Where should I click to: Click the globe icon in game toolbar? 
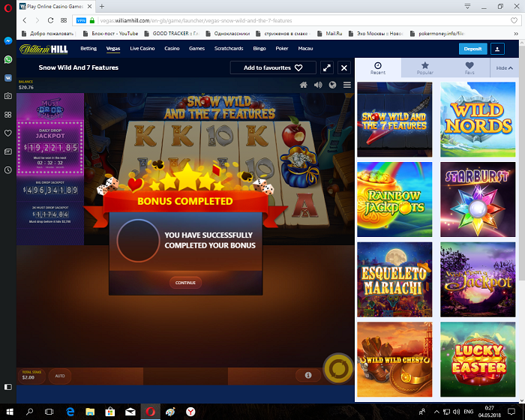332,85
